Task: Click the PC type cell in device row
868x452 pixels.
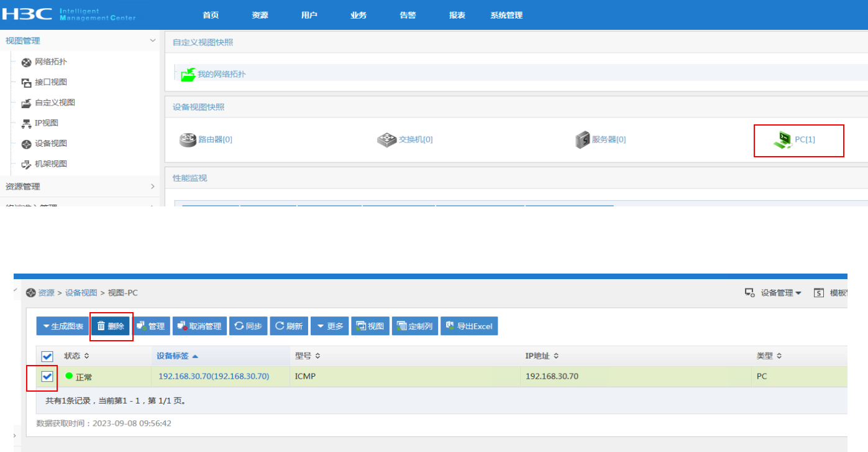Action: click(762, 377)
